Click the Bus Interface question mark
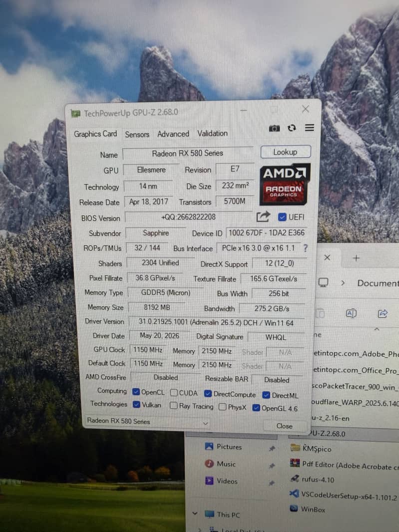399x532 pixels. 305,249
